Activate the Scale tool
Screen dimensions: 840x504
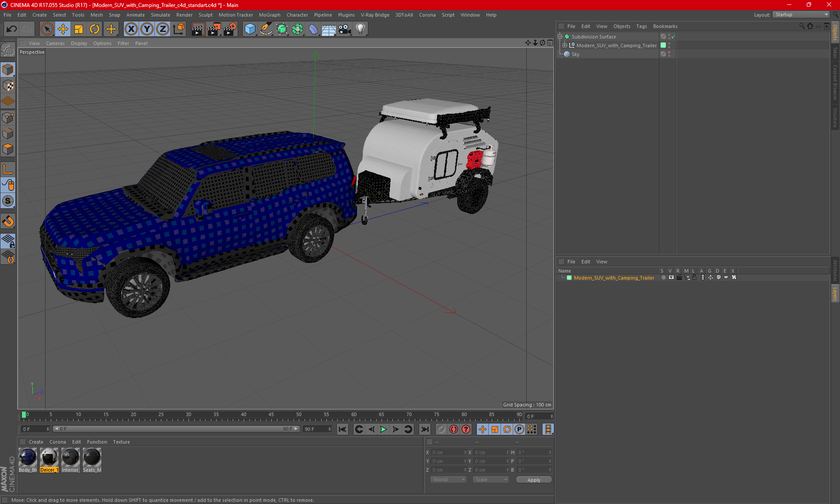(x=79, y=29)
